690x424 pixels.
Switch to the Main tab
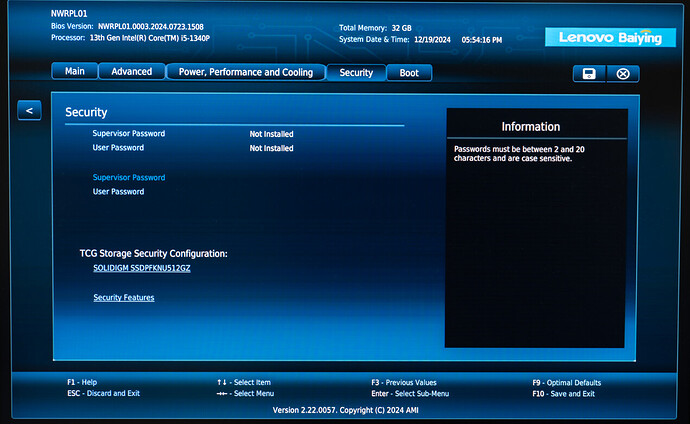point(75,72)
